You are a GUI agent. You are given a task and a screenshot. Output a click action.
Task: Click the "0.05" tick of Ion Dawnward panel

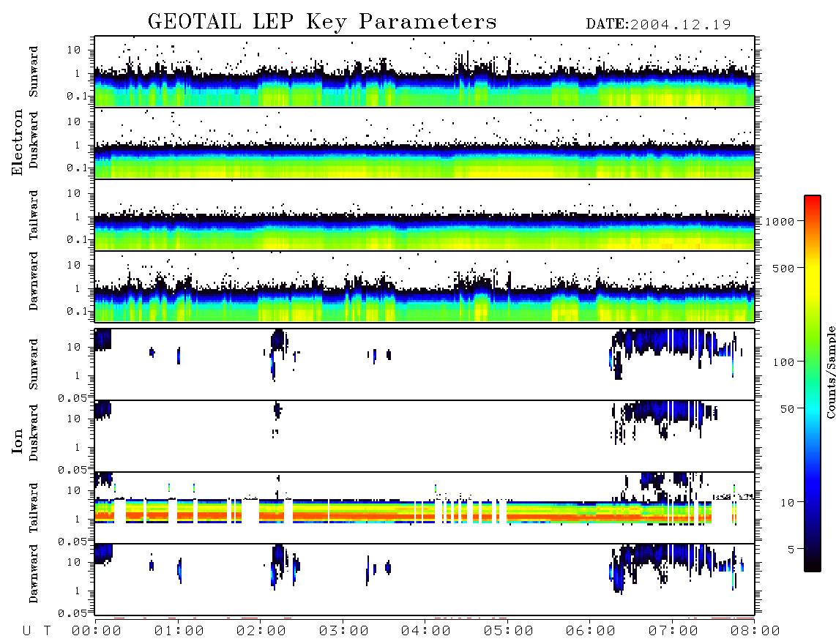click(72, 613)
